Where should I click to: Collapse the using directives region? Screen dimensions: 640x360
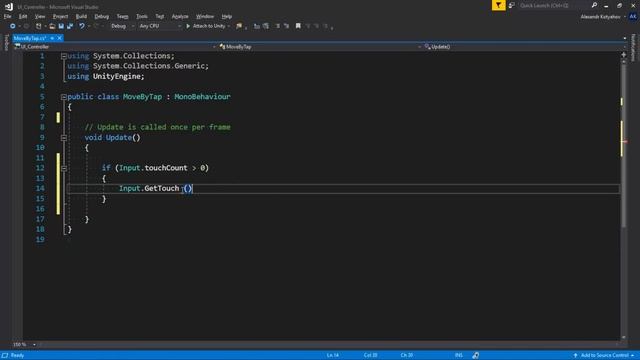[x=64, y=56]
